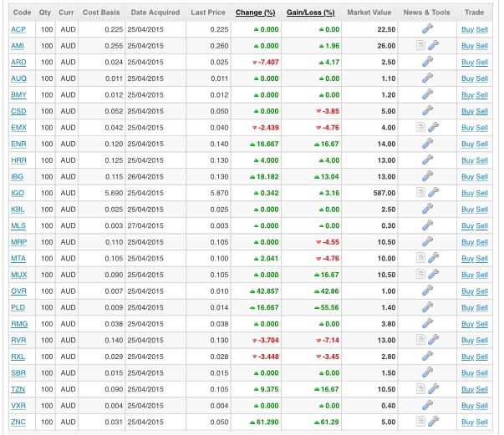This screenshot has width=504, height=435.
Task: Click Buy for the HRR row
Action: pos(467,160)
